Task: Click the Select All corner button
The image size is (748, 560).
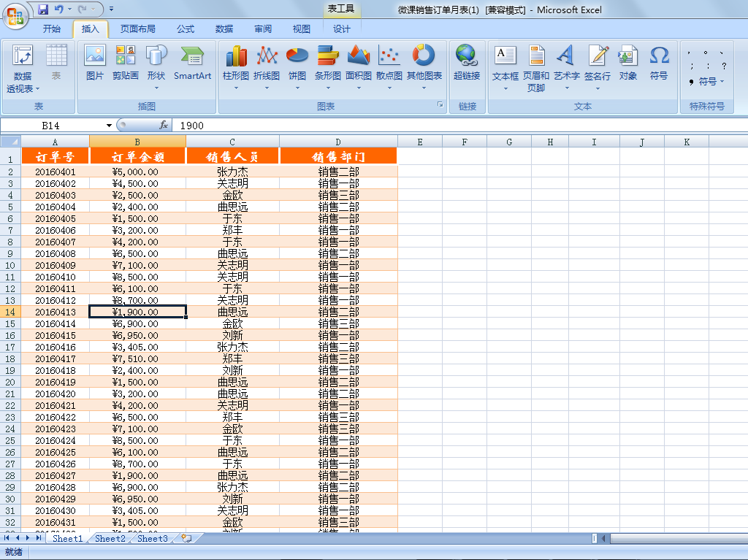Action: [10, 142]
